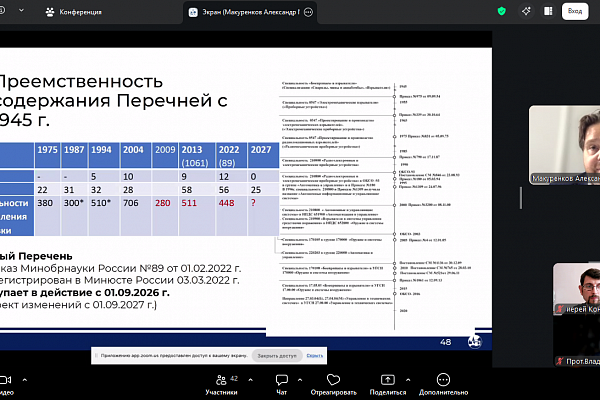Click the text вступает в действие с 01.09.2026 г.
The image size is (600, 400).
click(85, 292)
